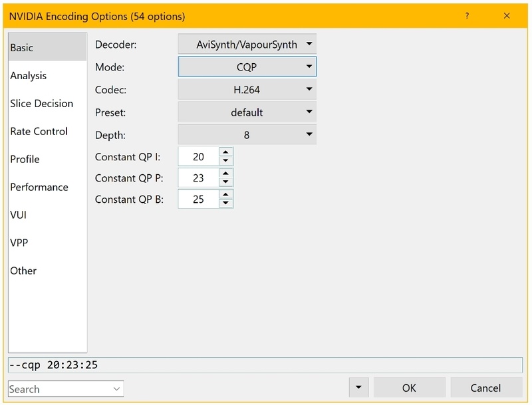
Task: Expand the Depth dropdown
Action: (x=247, y=135)
